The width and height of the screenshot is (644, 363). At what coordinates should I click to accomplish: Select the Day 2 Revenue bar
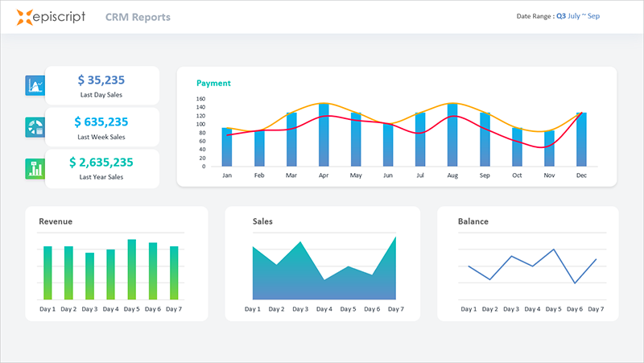pos(68,273)
